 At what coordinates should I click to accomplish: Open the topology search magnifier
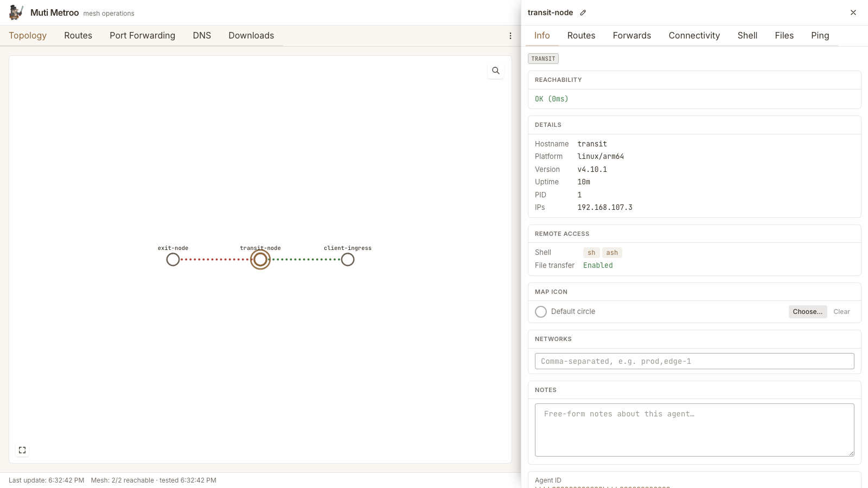(496, 70)
